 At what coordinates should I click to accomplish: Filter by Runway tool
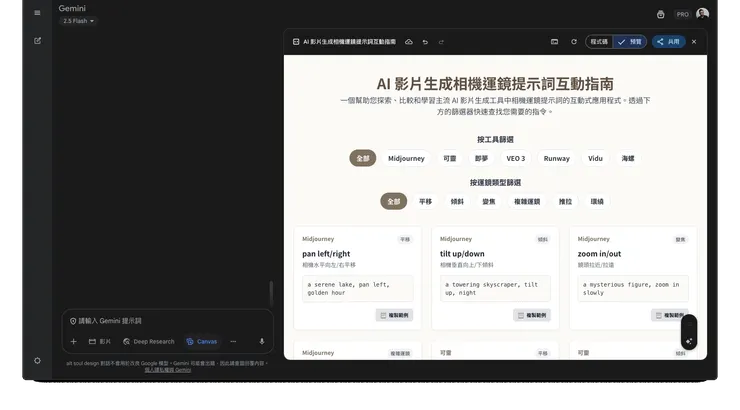tap(556, 158)
